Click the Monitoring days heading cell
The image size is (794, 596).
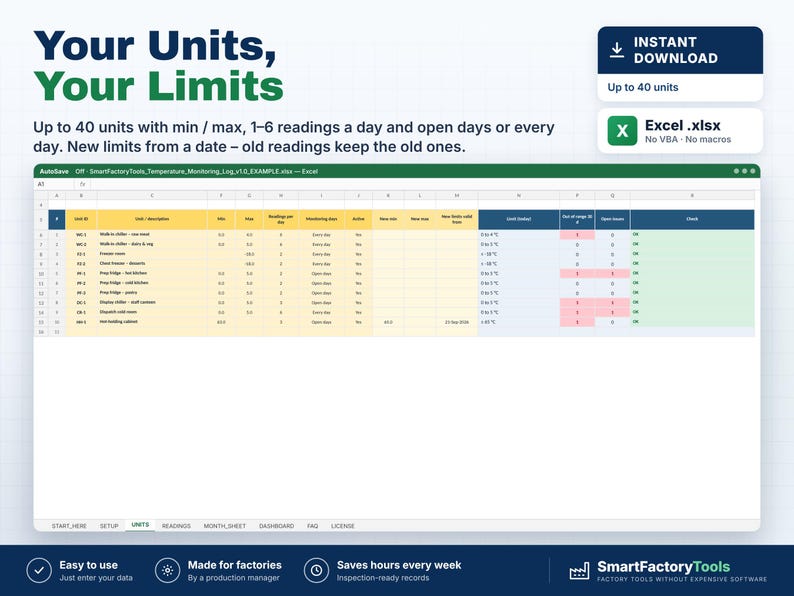pyautogui.click(x=322, y=219)
